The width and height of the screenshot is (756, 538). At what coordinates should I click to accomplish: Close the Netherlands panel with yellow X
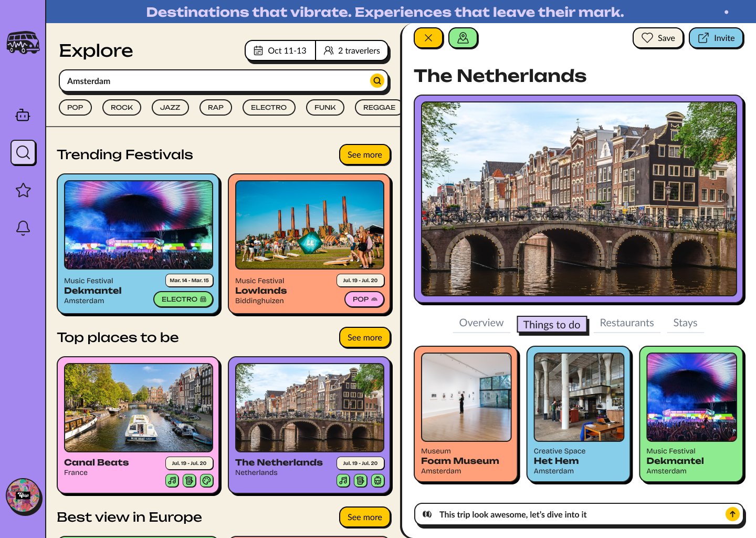pyautogui.click(x=428, y=38)
